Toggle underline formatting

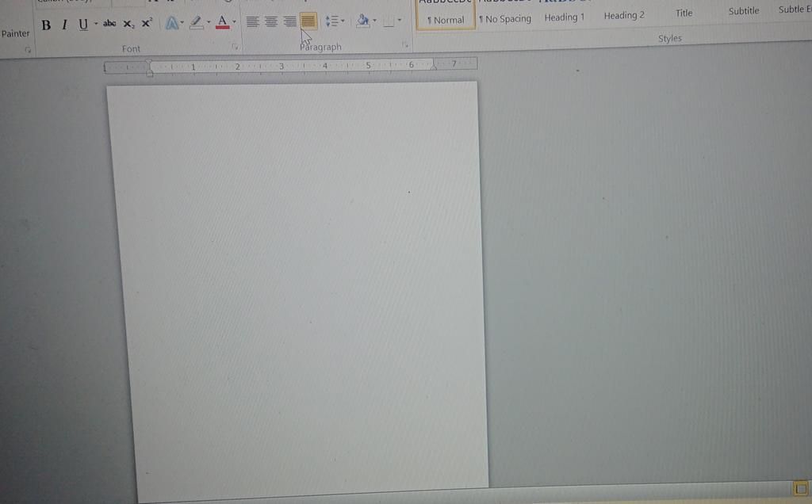pyautogui.click(x=82, y=25)
